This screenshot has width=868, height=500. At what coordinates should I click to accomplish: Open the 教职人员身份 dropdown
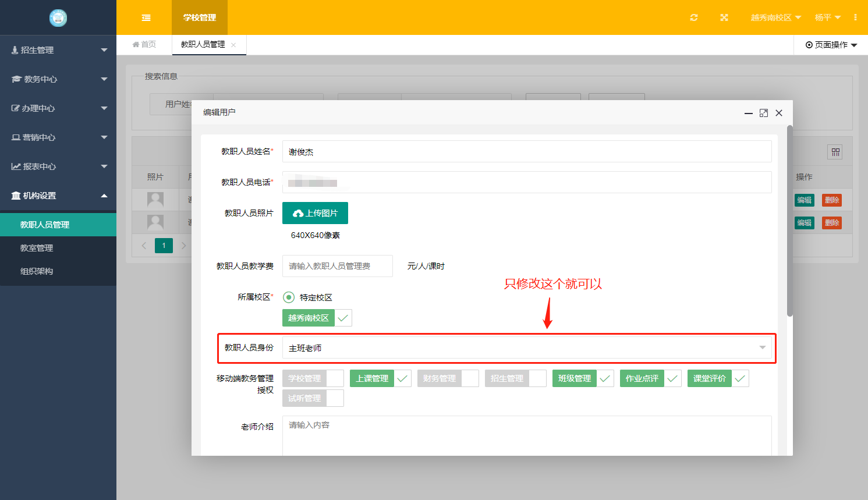tap(527, 348)
